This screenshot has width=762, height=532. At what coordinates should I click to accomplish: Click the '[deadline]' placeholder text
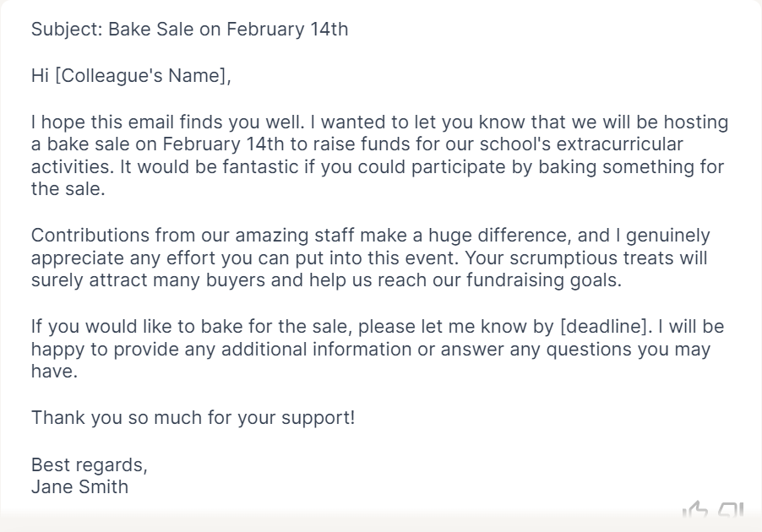click(606, 326)
